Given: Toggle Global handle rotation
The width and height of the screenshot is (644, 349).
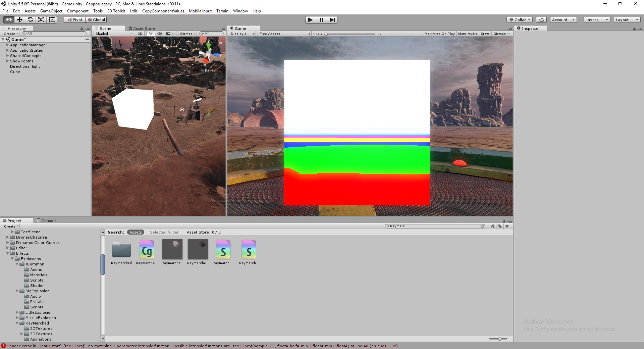Looking at the screenshot, I should tap(96, 20).
